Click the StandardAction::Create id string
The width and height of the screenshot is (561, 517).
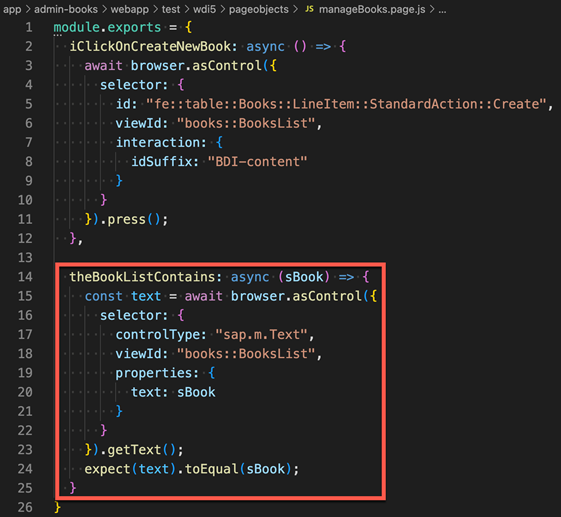pos(347,104)
